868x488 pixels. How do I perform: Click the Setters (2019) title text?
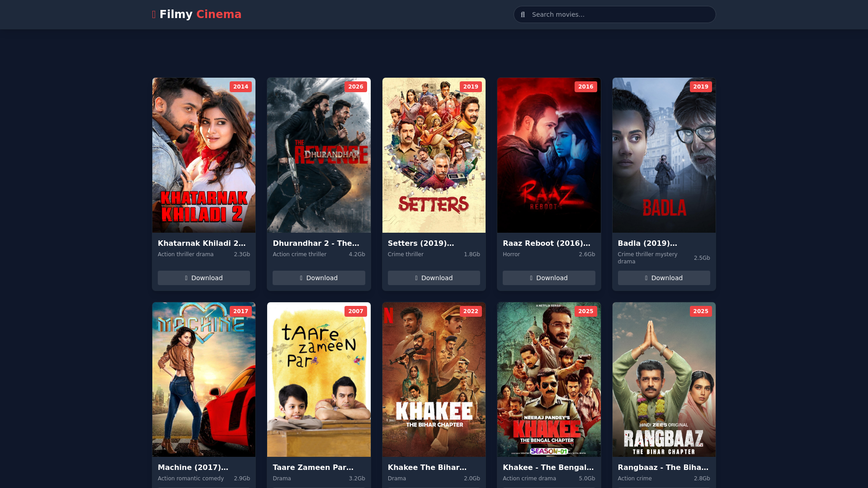click(x=421, y=243)
